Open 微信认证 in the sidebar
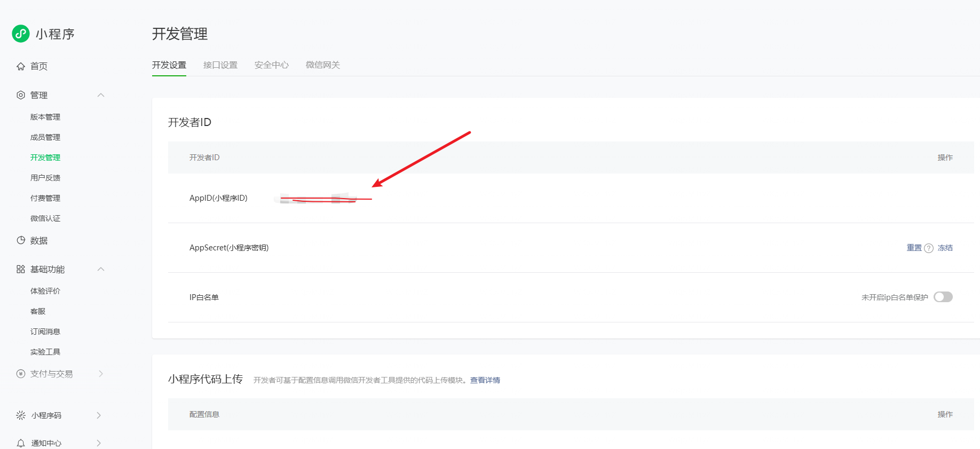 (45, 218)
